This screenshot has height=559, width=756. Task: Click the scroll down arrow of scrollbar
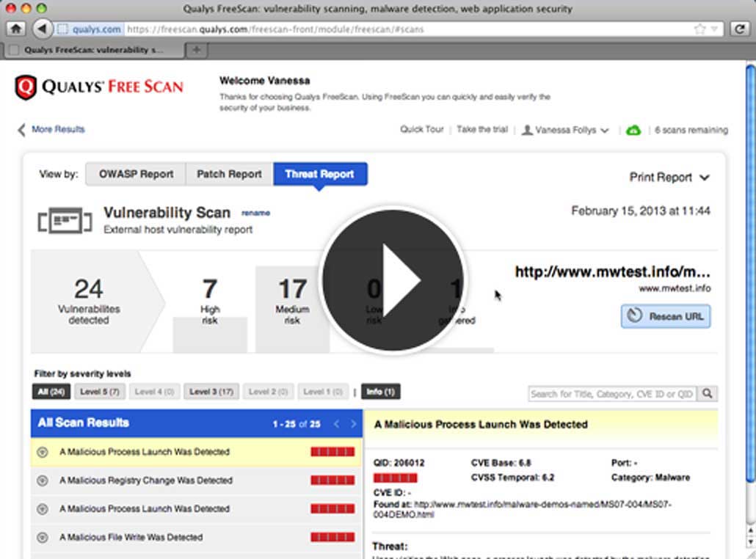click(750, 543)
